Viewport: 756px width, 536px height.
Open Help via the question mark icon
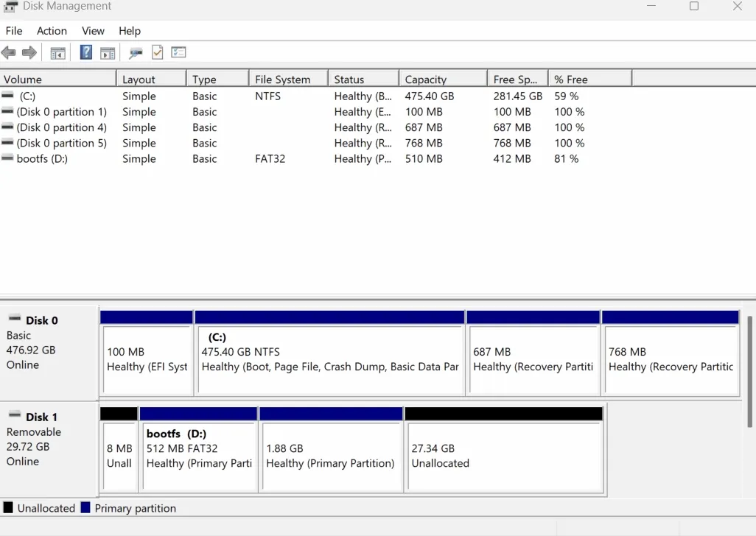[85, 52]
